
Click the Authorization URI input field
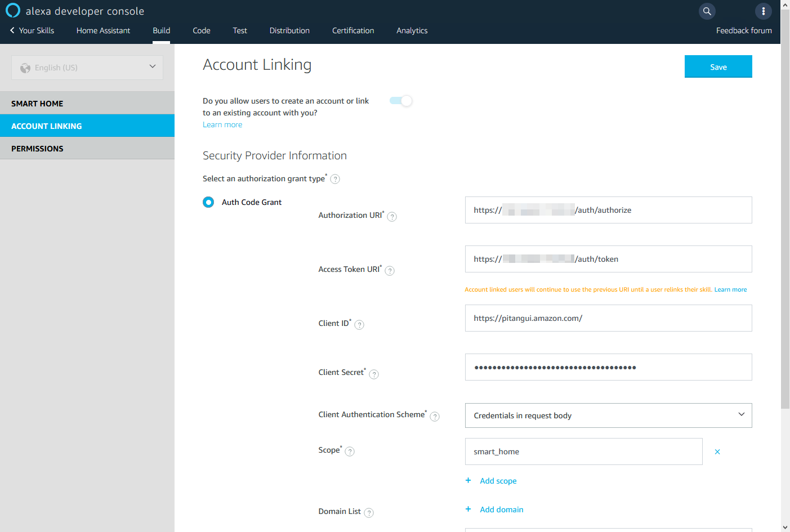[608, 210]
